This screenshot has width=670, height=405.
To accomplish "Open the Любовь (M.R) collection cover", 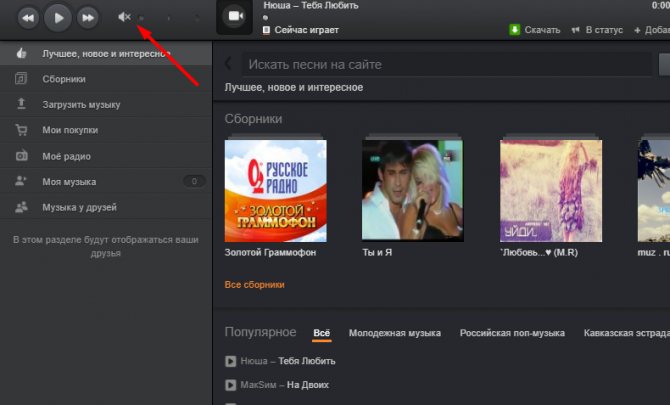I will 551,191.
